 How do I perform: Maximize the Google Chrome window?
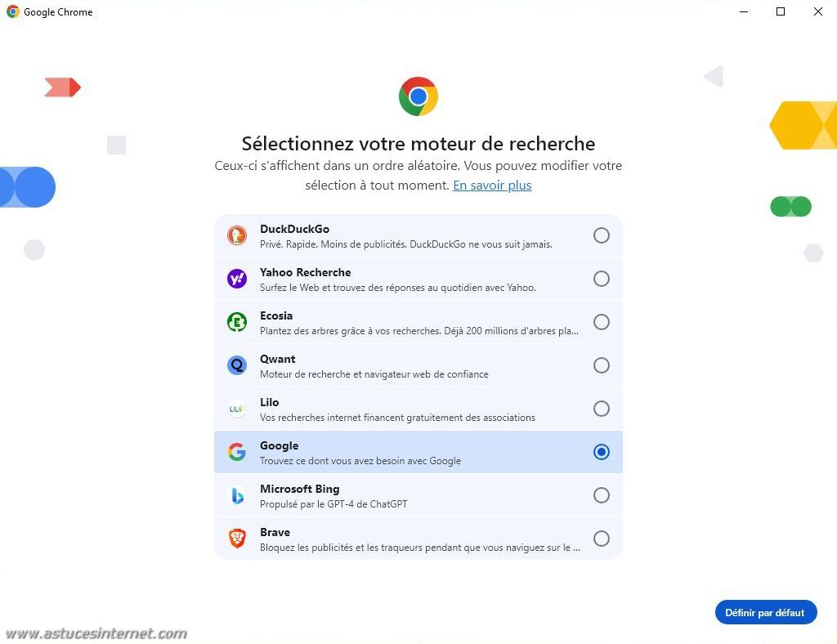781,11
